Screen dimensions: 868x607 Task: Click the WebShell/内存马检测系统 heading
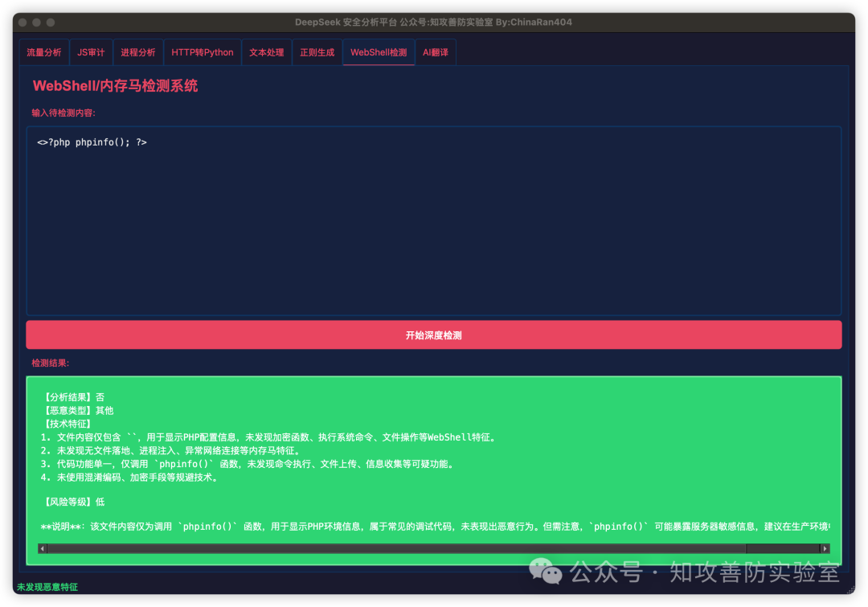click(x=115, y=86)
